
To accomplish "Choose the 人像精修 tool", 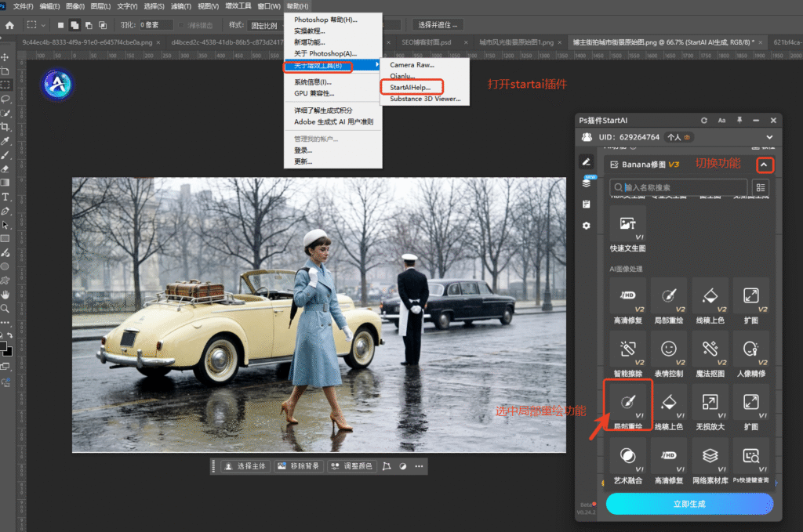I will tap(750, 354).
